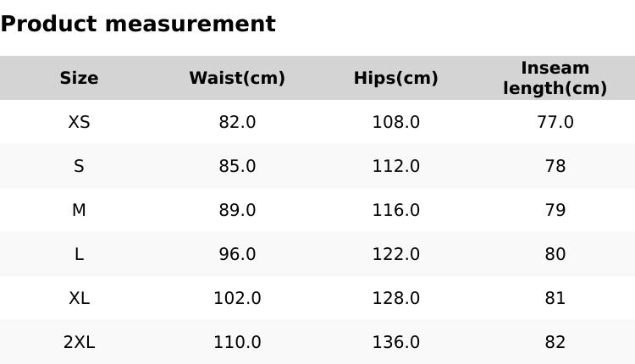
Task: Select the hips value 122.0
Action: click(x=395, y=254)
